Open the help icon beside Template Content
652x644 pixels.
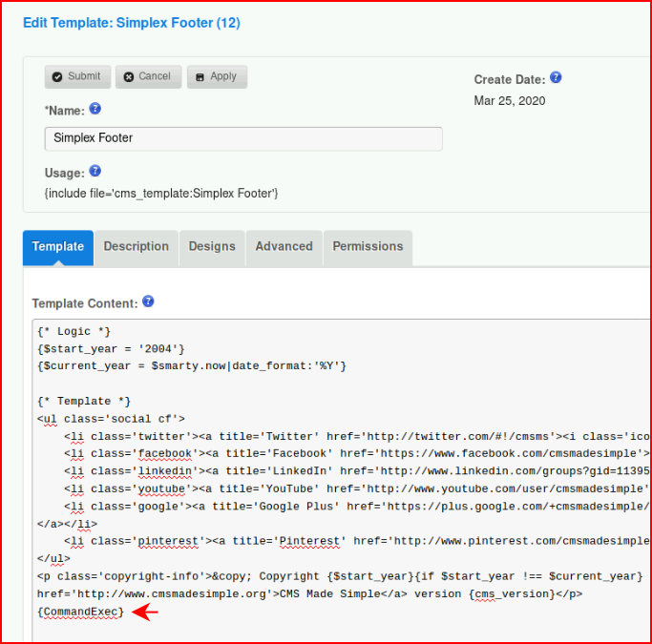(x=148, y=301)
